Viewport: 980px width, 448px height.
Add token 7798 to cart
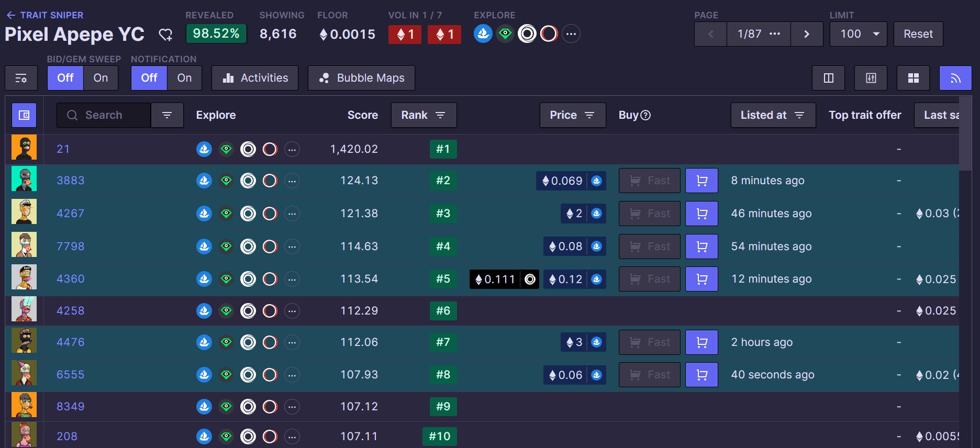pyautogui.click(x=701, y=247)
